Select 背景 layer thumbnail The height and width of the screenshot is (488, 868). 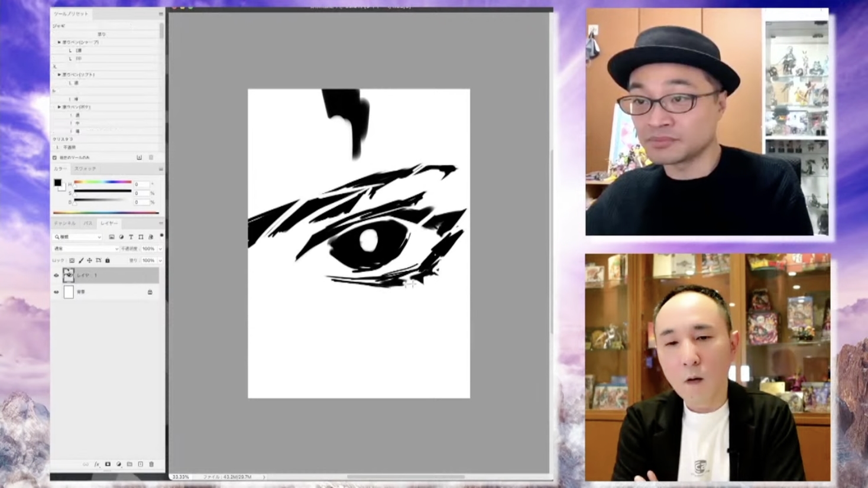[x=69, y=292]
